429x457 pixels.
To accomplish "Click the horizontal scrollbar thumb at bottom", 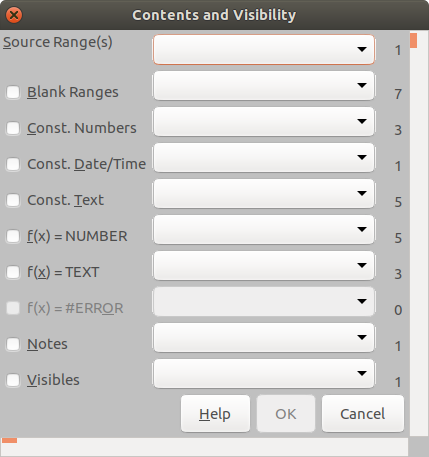I will [9, 441].
